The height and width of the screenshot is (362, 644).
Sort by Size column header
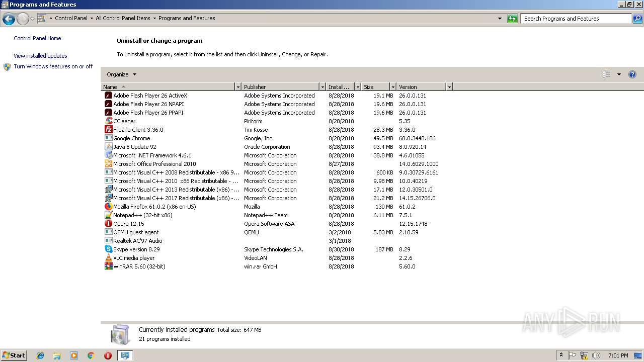click(376, 87)
